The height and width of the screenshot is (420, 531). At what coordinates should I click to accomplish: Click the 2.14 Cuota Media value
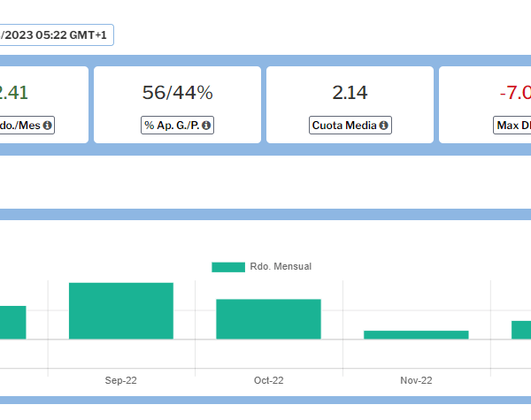point(350,93)
